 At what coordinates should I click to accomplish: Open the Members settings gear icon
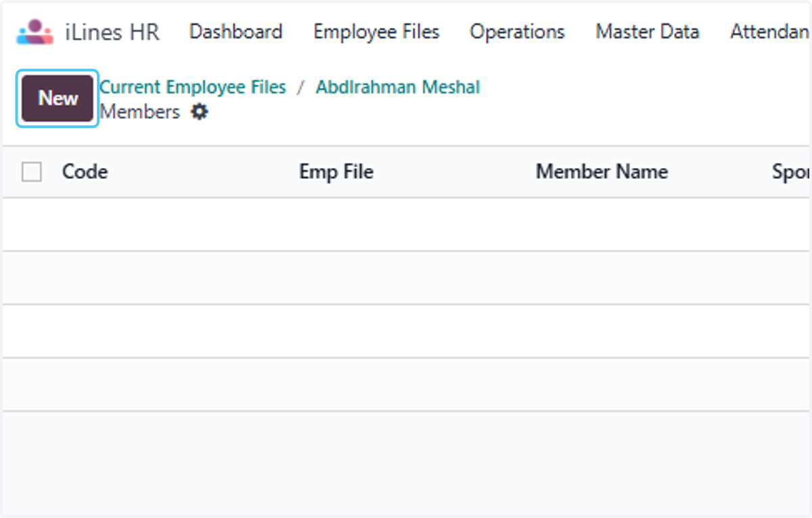(199, 112)
